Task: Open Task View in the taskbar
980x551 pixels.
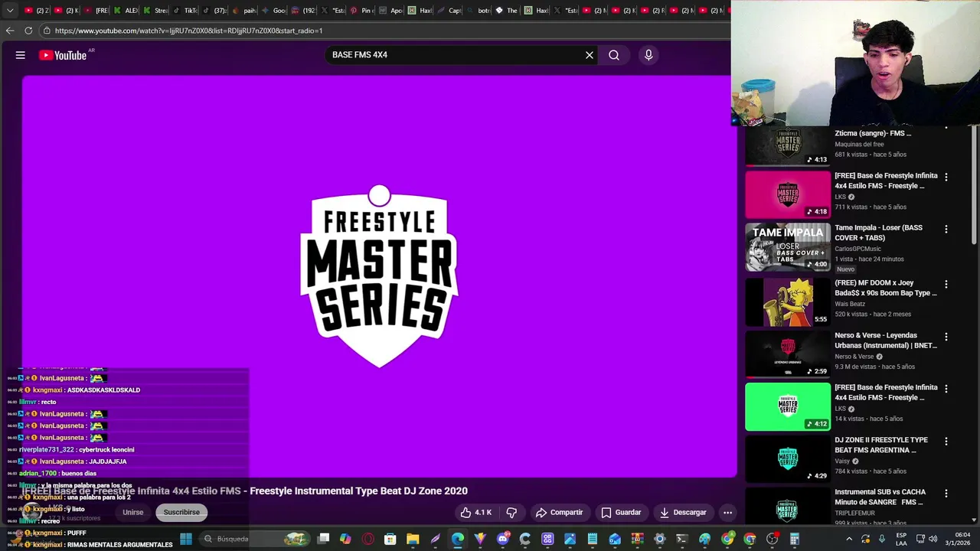Action: coord(323,539)
